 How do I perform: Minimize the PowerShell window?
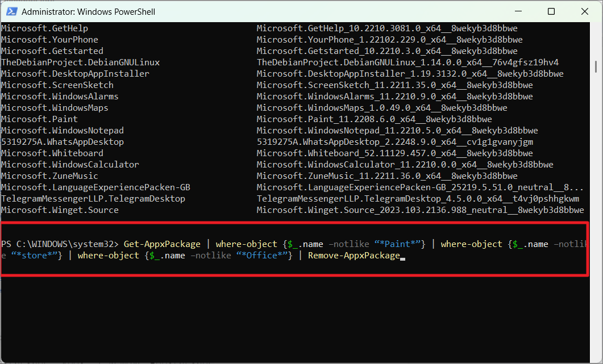[518, 11]
